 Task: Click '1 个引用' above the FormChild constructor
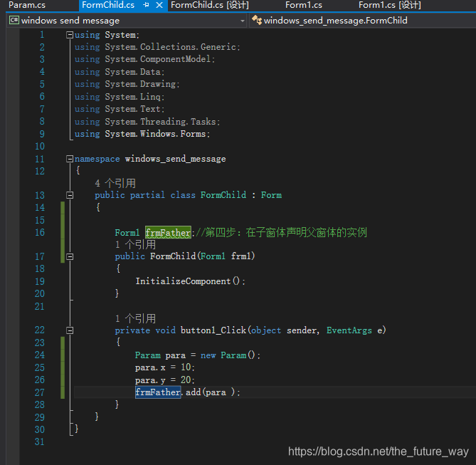[135, 245]
